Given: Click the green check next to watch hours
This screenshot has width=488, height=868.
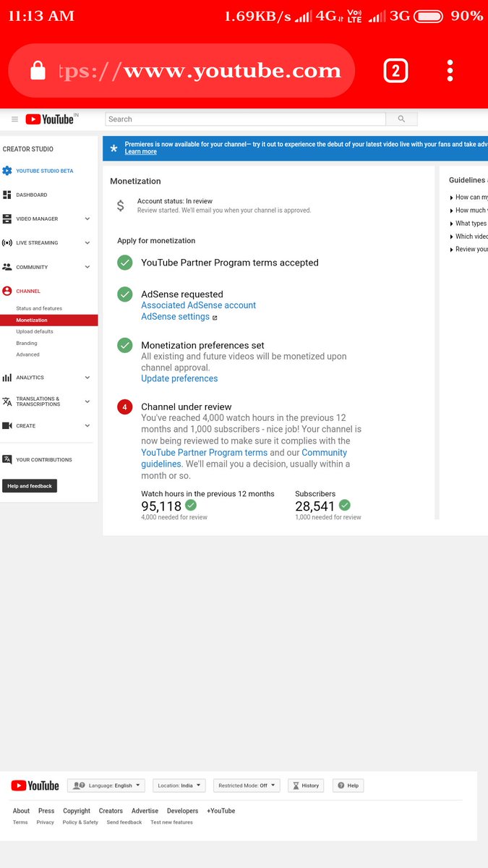Looking at the screenshot, I should (x=191, y=505).
